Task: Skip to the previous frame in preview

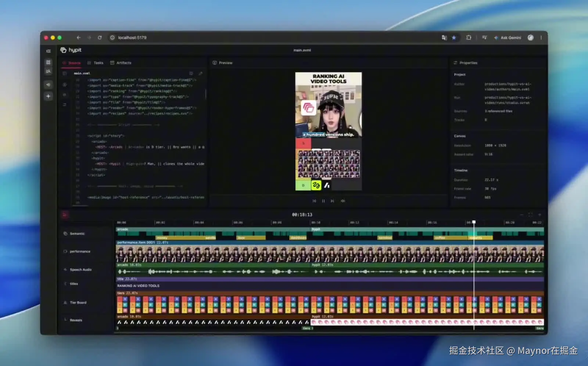Action: (x=314, y=201)
